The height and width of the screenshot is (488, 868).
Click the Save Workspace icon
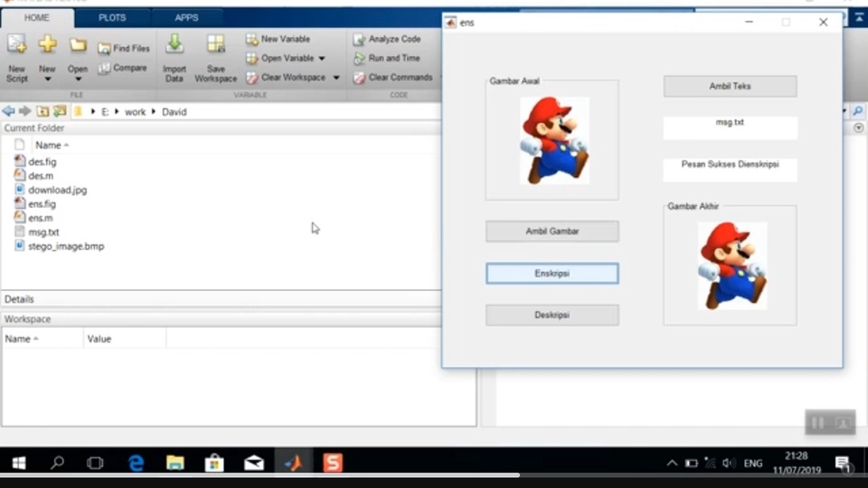coord(215,45)
